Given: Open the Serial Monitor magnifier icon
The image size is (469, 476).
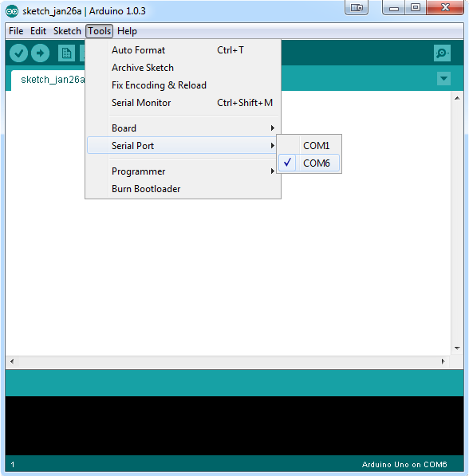Looking at the screenshot, I should (442, 53).
